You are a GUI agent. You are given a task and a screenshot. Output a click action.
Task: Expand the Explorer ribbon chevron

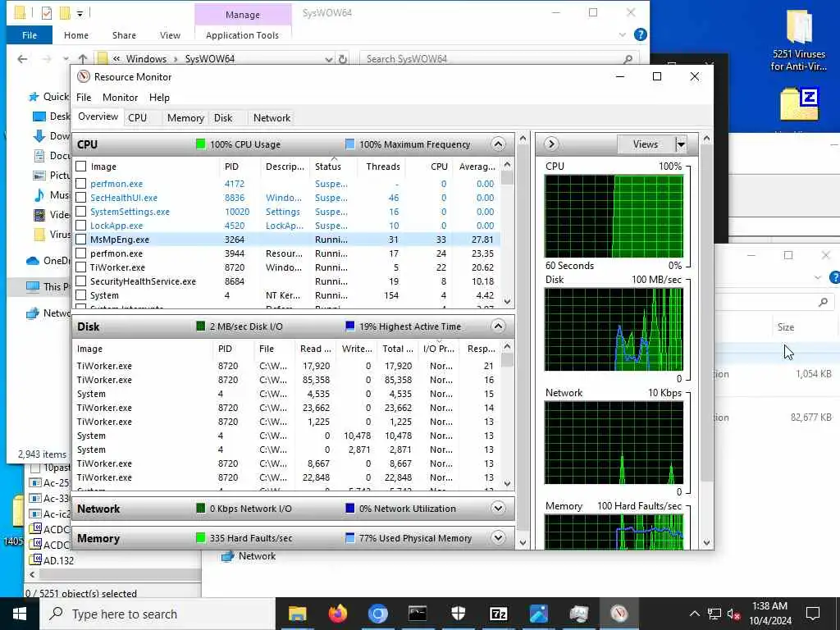point(623,34)
